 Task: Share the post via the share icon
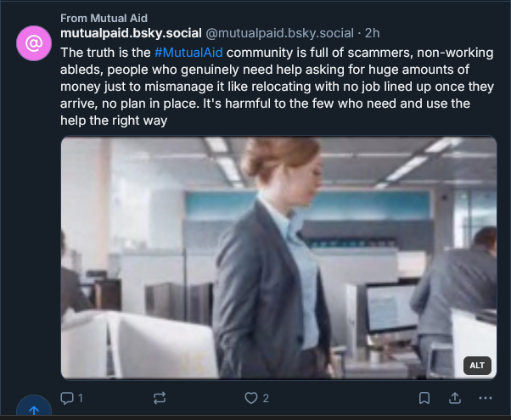(454, 398)
